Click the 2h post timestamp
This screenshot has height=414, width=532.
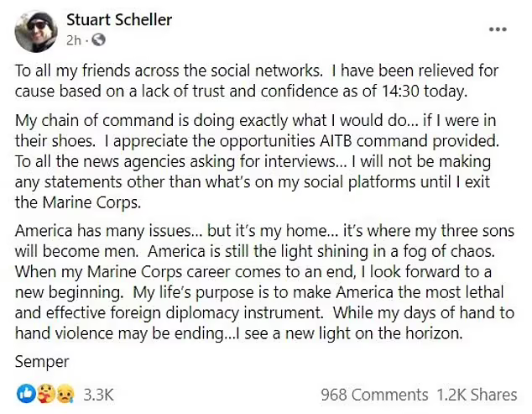73,39
